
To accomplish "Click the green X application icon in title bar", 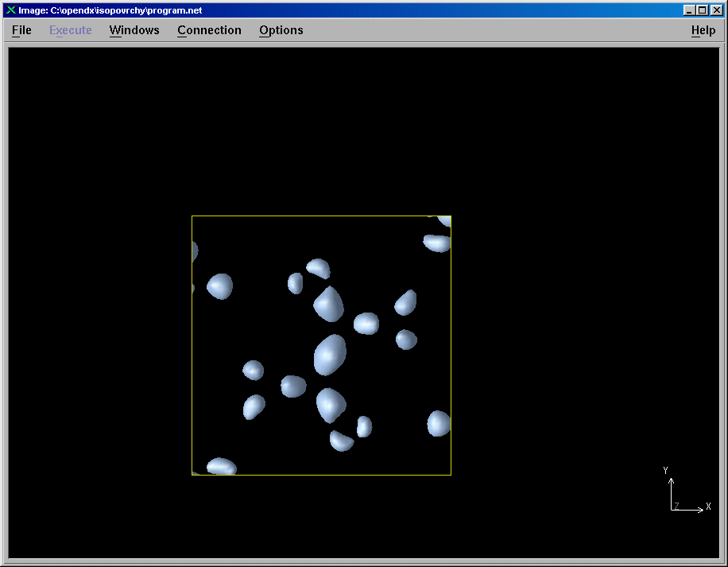I will [10, 10].
